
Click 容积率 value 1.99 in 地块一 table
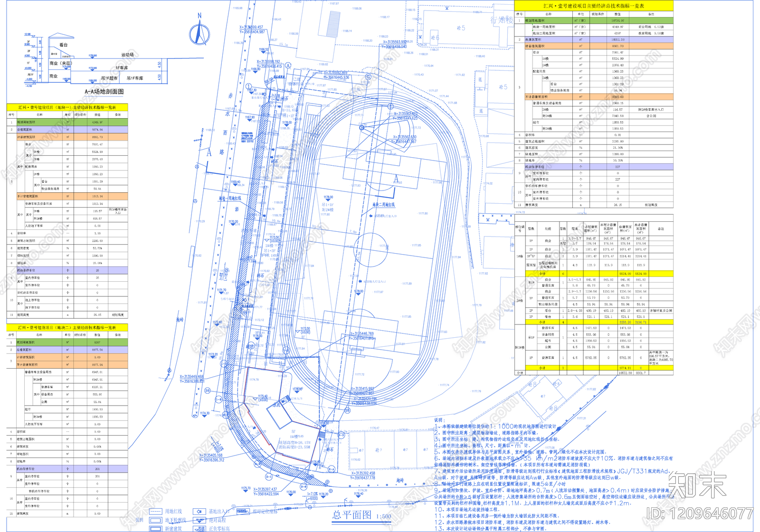97,233
